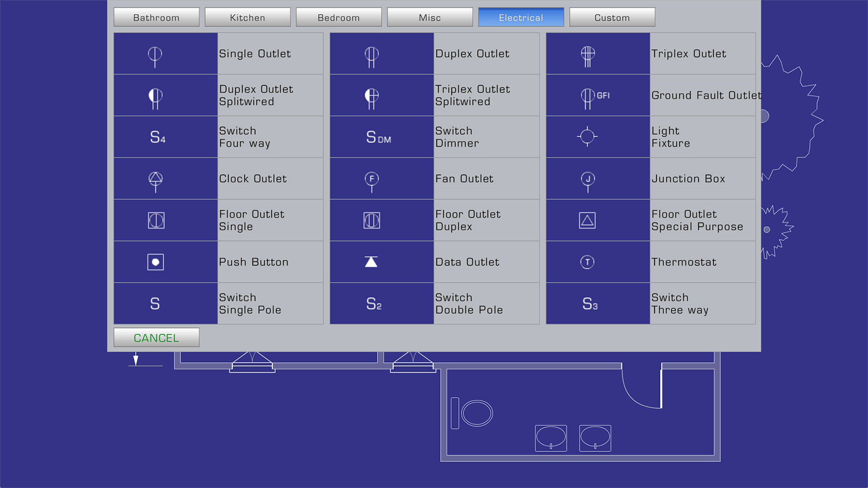Go to the Custom tab
Image resolution: width=868 pixels, height=488 pixels.
tap(612, 18)
